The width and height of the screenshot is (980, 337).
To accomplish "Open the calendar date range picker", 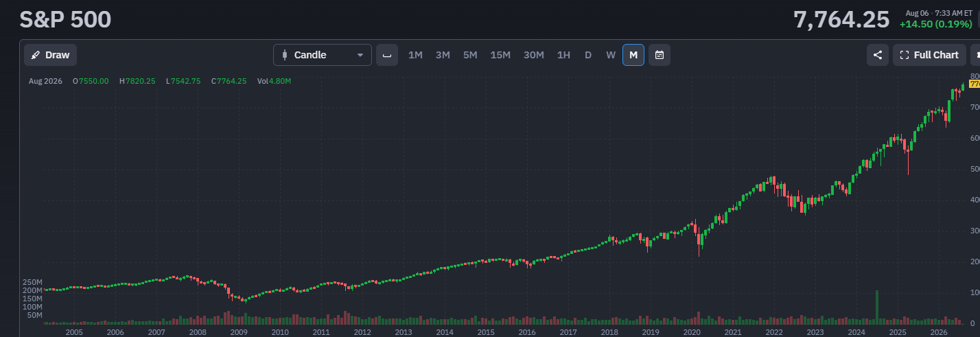I will [660, 55].
